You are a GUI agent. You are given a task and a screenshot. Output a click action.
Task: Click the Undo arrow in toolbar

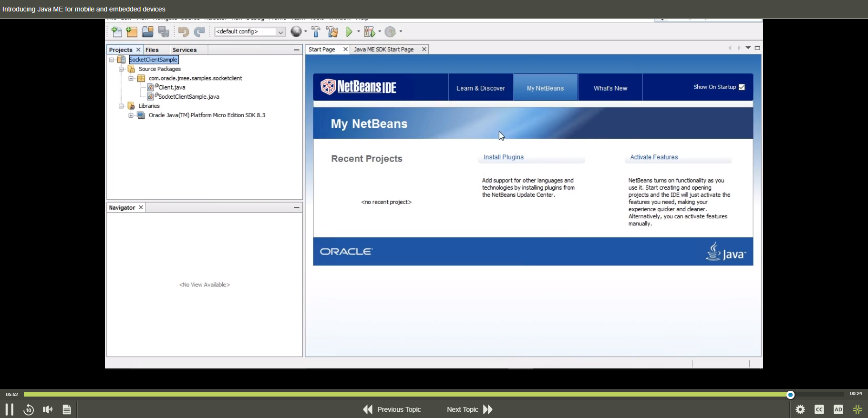pos(184,32)
